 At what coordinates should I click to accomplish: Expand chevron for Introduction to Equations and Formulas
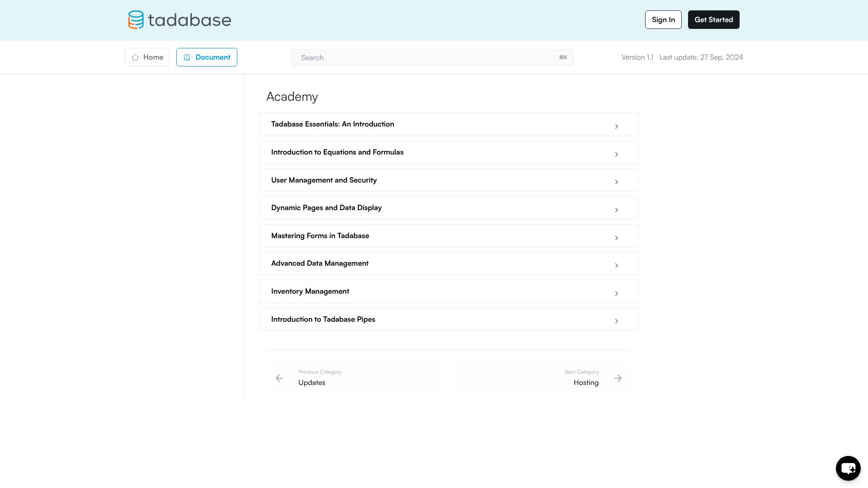pyautogui.click(x=616, y=155)
